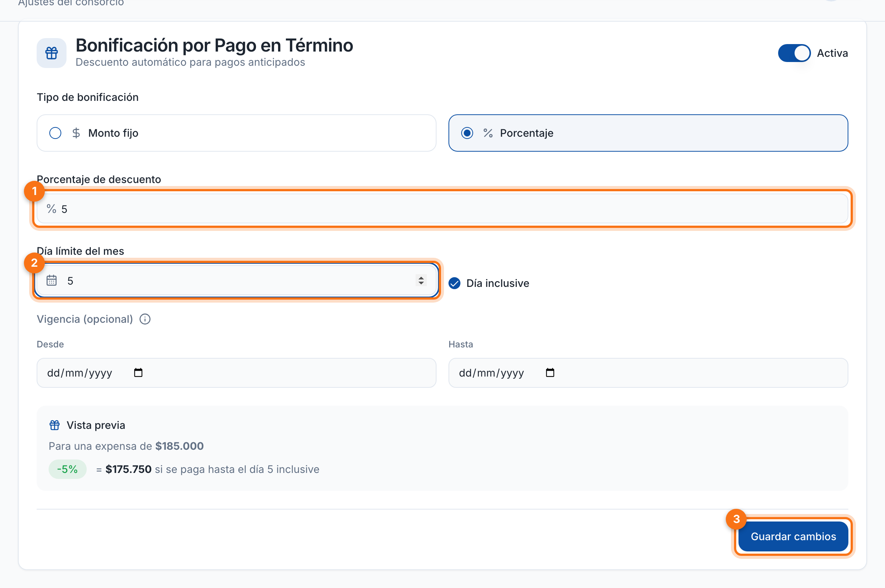Click the $175.750 discounted amount
This screenshot has height=588, width=885.
[x=129, y=469]
